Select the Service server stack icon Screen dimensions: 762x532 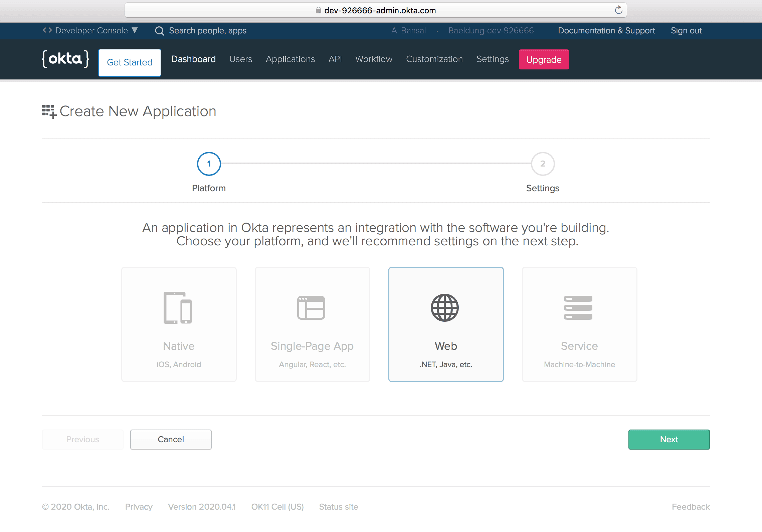point(578,307)
